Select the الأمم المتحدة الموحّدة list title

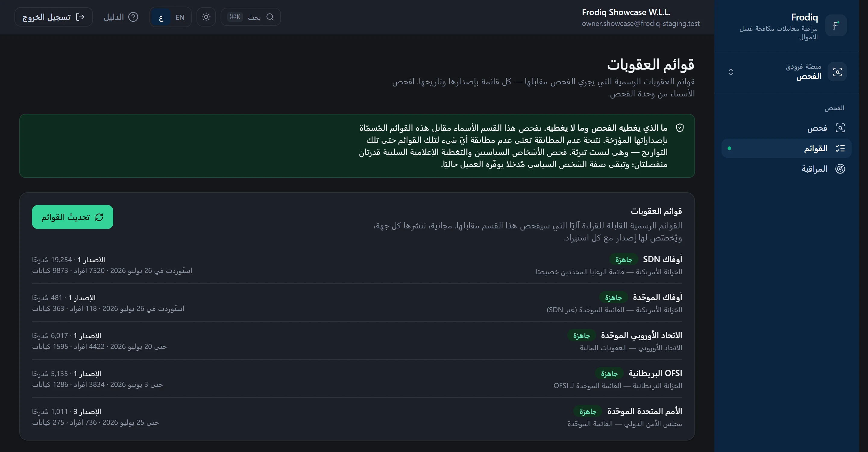(x=645, y=411)
